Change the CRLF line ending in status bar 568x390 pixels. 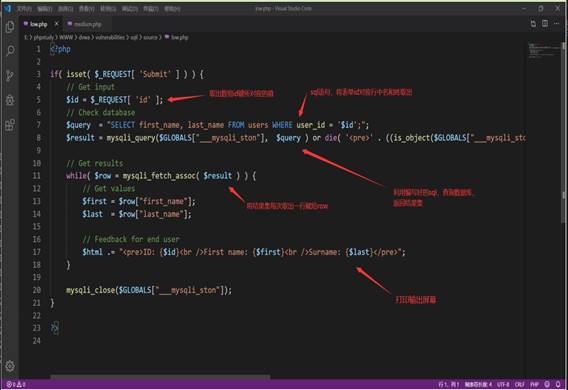pos(519,384)
